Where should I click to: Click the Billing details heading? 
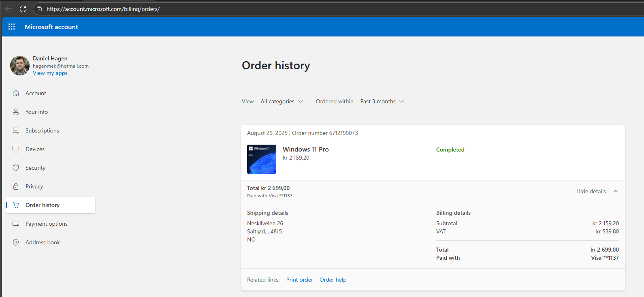[x=453, y=213]
